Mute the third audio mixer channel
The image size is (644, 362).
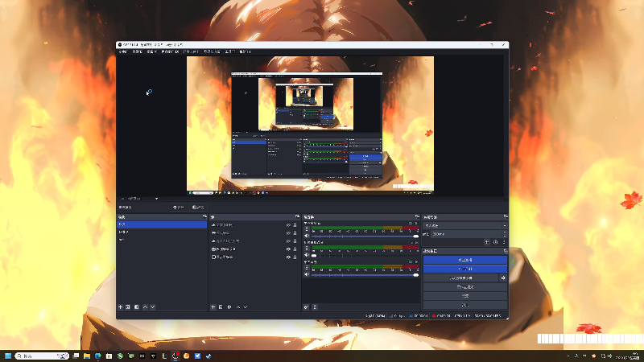(x=307, y=274)
